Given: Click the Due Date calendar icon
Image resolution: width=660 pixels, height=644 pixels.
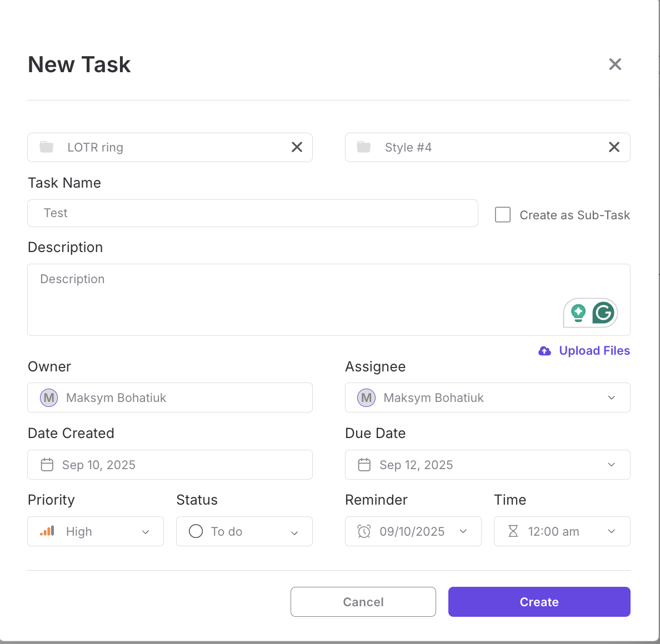Looking at the screenshot, I should [x=364, y=465].
